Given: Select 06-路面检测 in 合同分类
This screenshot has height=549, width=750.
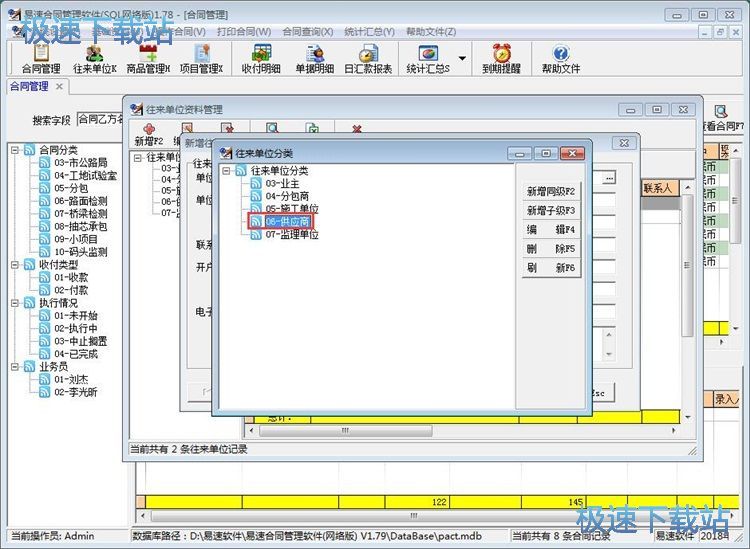Looking at the screenshot, I should (80, 201).
